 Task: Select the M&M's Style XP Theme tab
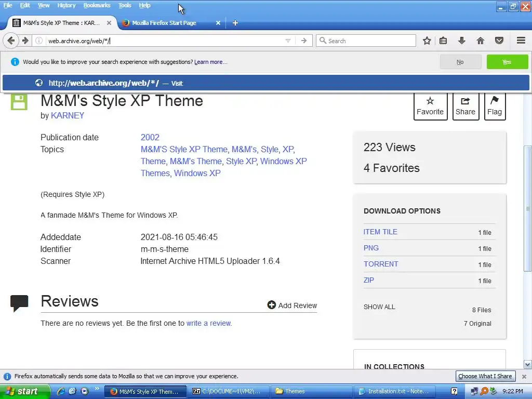click(61, 23)
